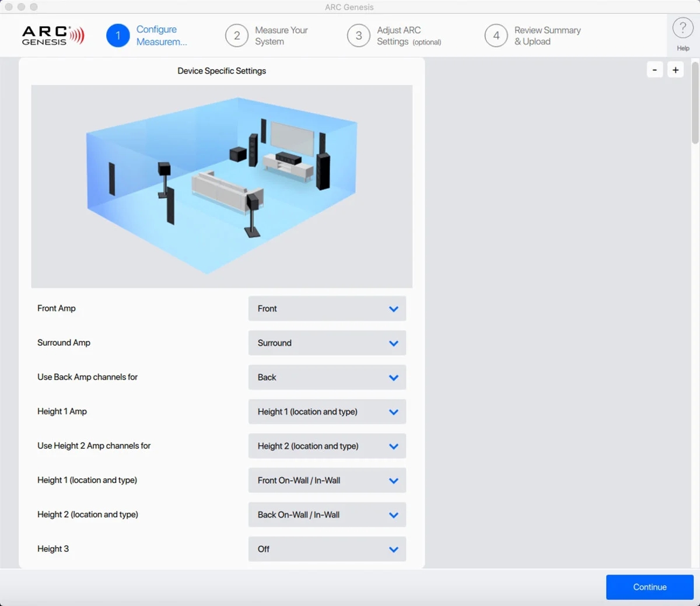Click the step 2 circle icon
The image size is (700, 606).
point(237,36)
